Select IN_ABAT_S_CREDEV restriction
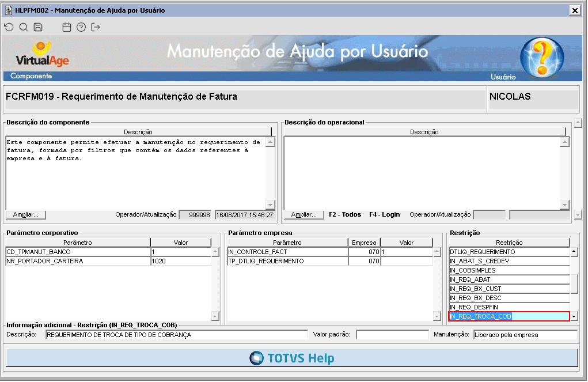This screenshot has height=382, width=588. pyautogui.click(x=509, y=261)
